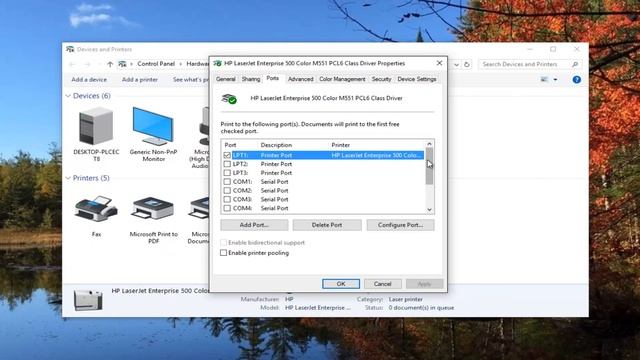Open the address bar history dropdown
640x360 pixels.
pyautogui.click(x=456, y=64)
